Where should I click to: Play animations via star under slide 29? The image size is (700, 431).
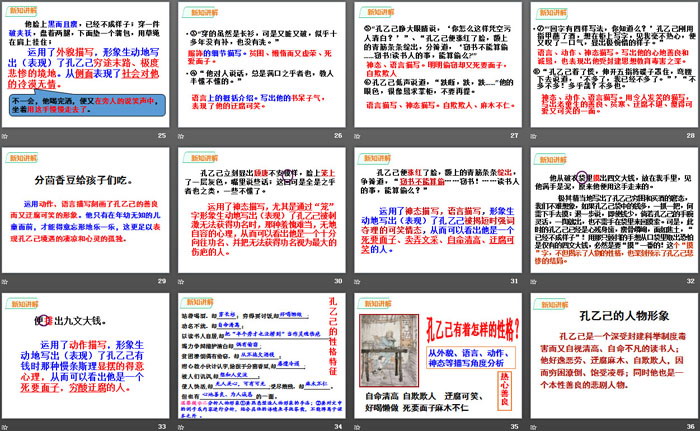(x=5, y=281)
